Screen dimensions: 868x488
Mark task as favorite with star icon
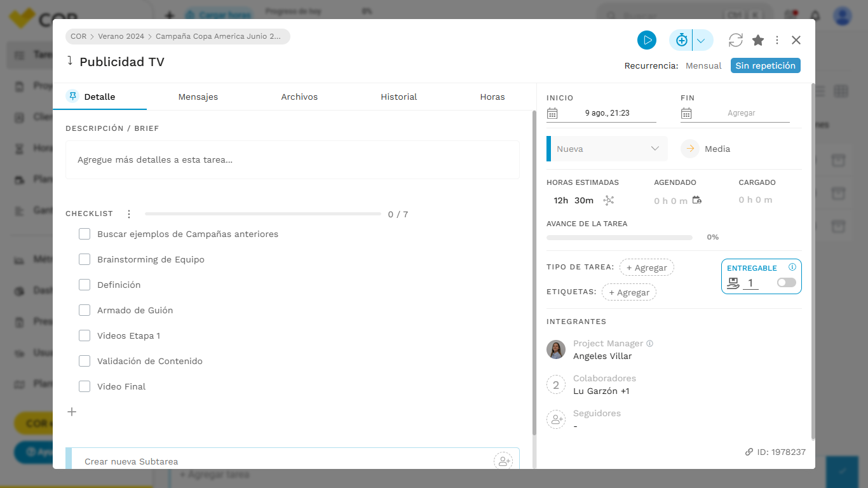pyautogui.click(x=758, y=40)
